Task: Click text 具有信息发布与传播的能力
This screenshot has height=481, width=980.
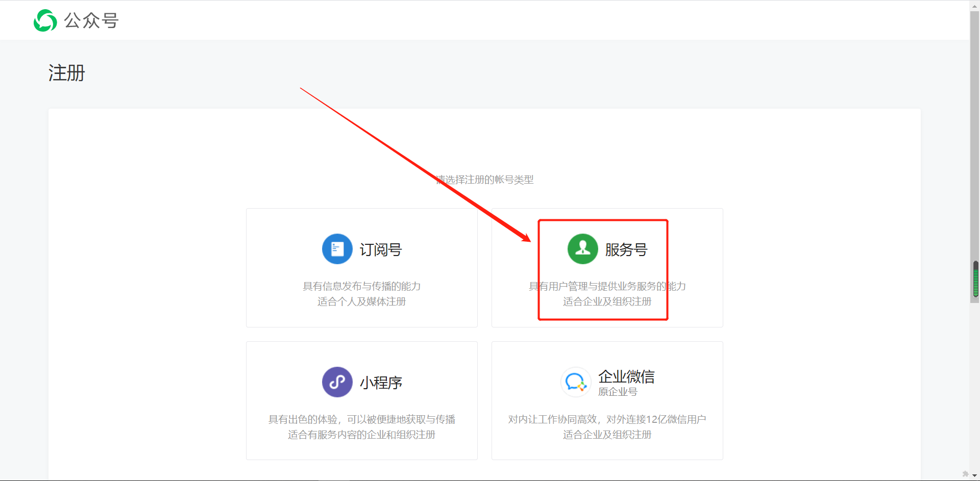Action: 362,286
